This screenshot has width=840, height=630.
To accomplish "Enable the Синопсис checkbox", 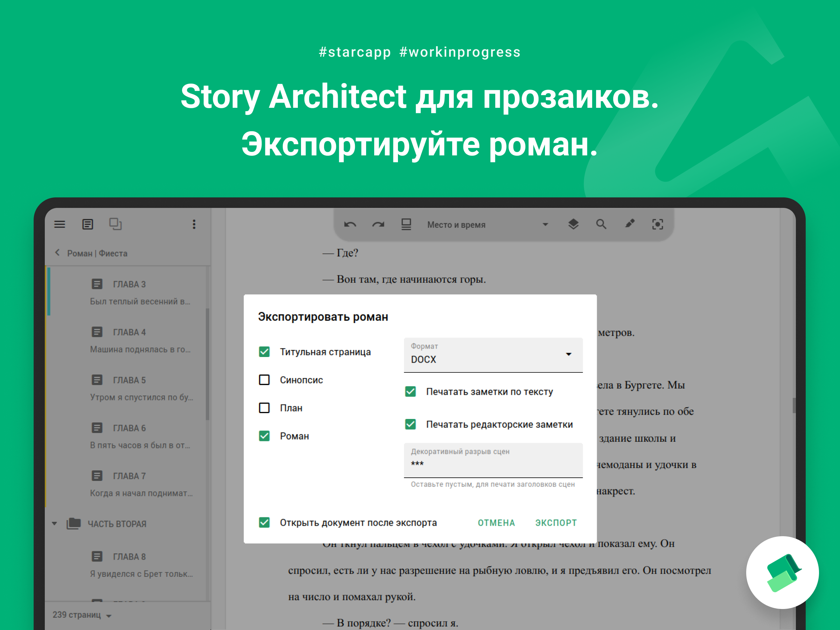I will [264, 380].
